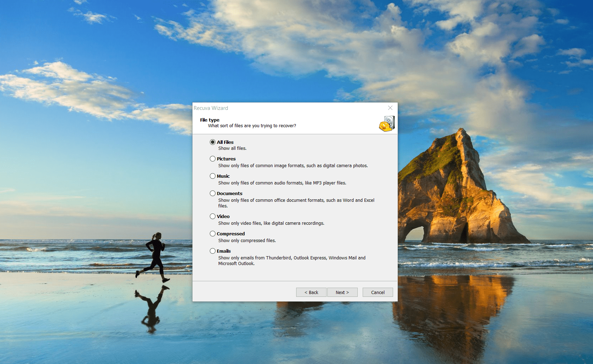Select the Emails radio button
Viewport: 593px width, 364px height.
click(x=213, y=251)
